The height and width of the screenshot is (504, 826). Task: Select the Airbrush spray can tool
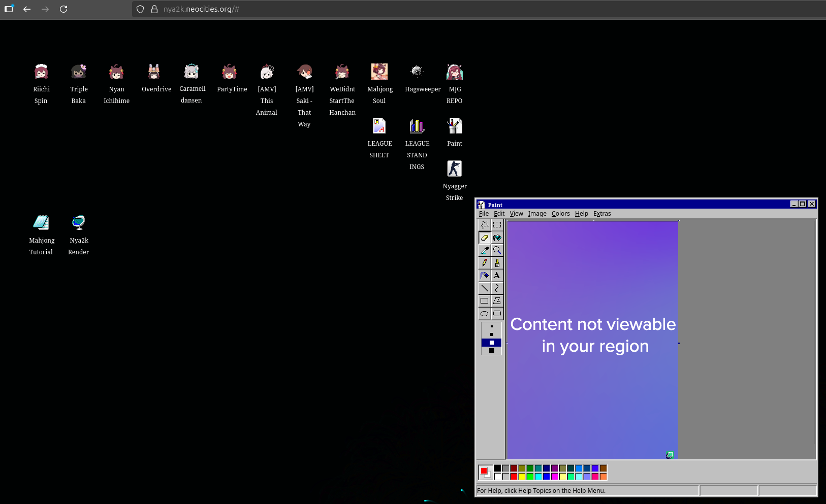[x=485, y=276]
